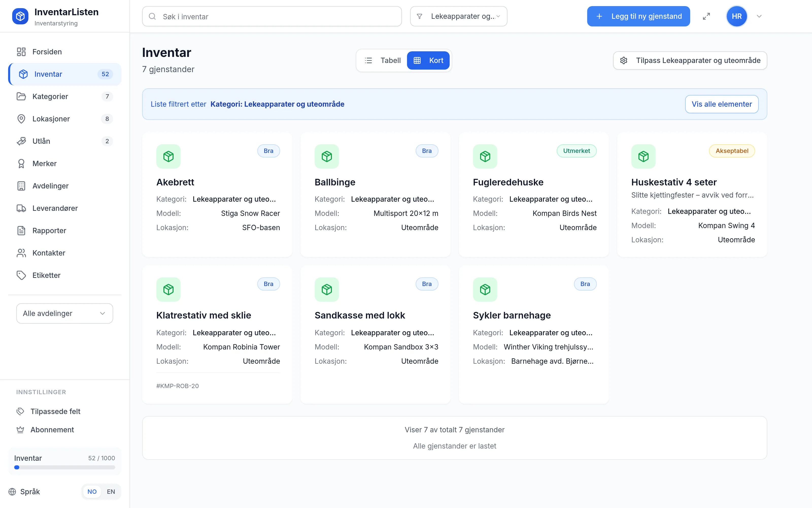Open the Kategorier folder icon
The height and width of the screenshot is (508, 812).
[x=21, y=97]
